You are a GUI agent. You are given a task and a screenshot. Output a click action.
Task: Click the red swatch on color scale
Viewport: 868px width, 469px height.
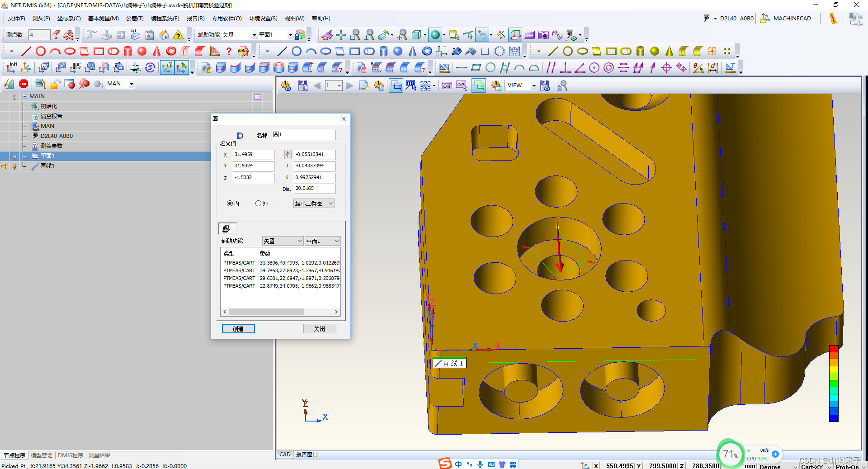tap(834, 349)
